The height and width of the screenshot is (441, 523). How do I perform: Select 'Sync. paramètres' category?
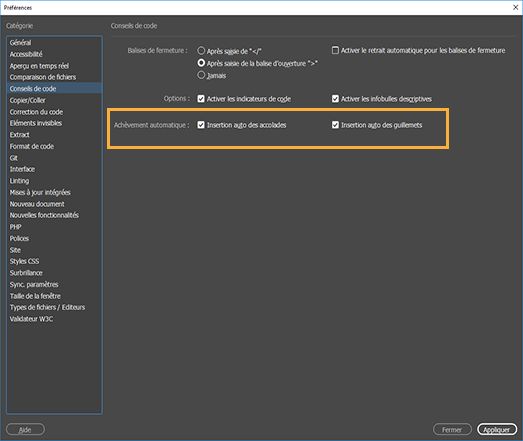[54, 284]
